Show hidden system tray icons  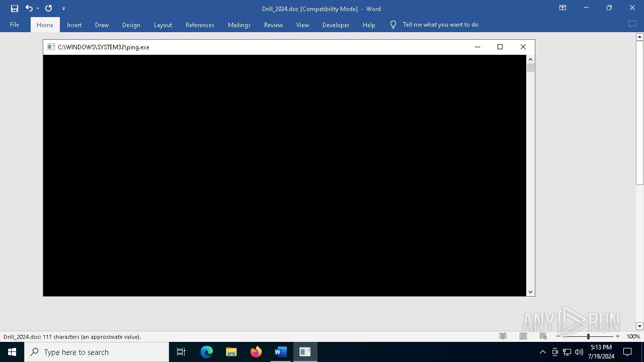[543, 352]
